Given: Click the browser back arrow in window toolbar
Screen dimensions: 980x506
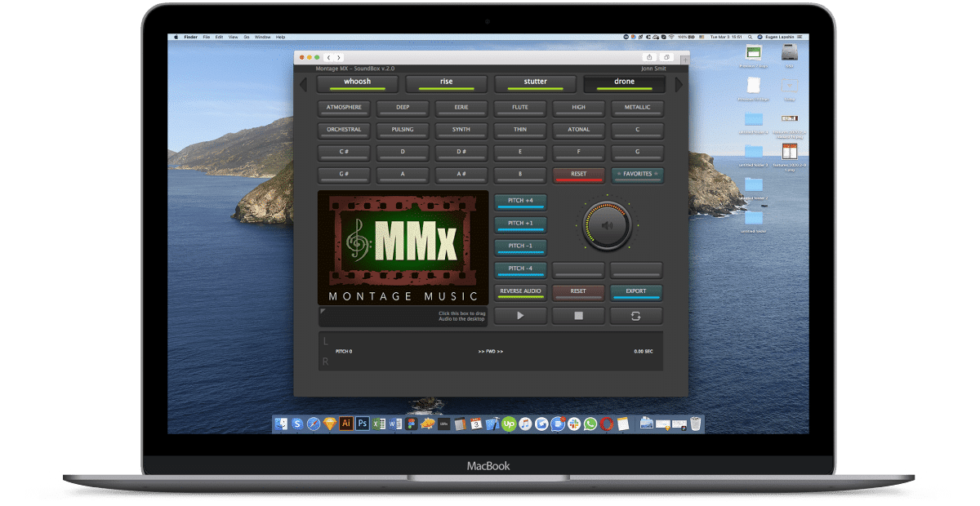Looking at the screenshot, I should point(329,57).
